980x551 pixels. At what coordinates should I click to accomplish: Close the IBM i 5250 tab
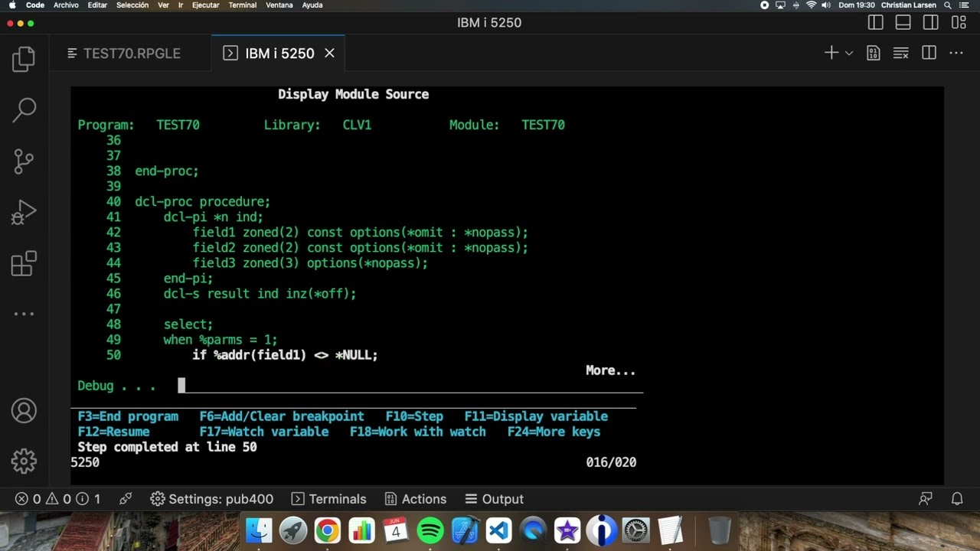(329, 54)
